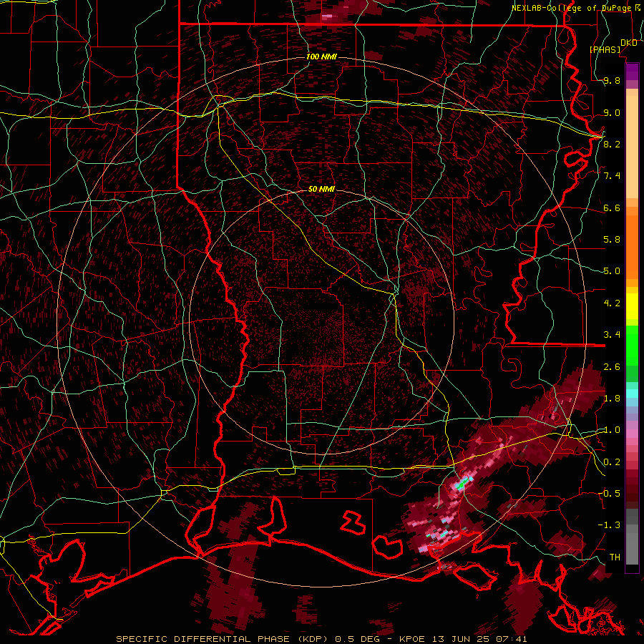Image resolution: width=644 pixels, height=644 pixels.
Task: Click the 0.2 value on the color scale
Action: [612, 462]
